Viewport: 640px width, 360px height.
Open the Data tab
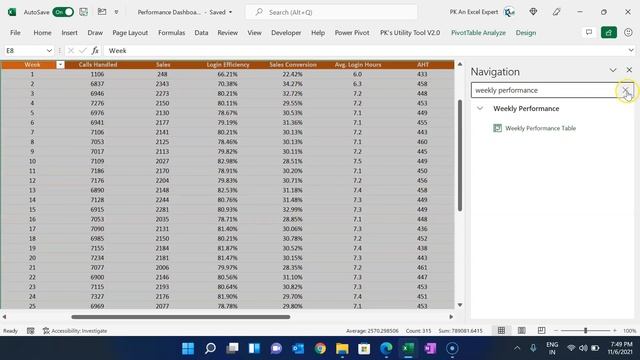(x=201, y=33)
